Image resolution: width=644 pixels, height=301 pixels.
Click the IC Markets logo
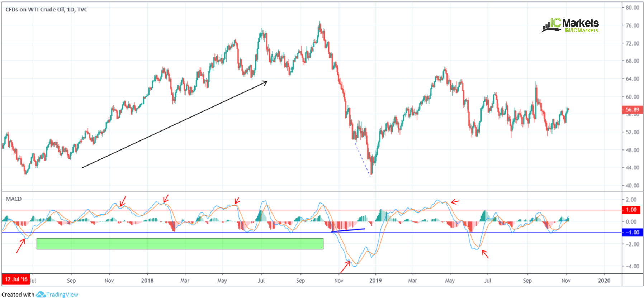[569, 25]
